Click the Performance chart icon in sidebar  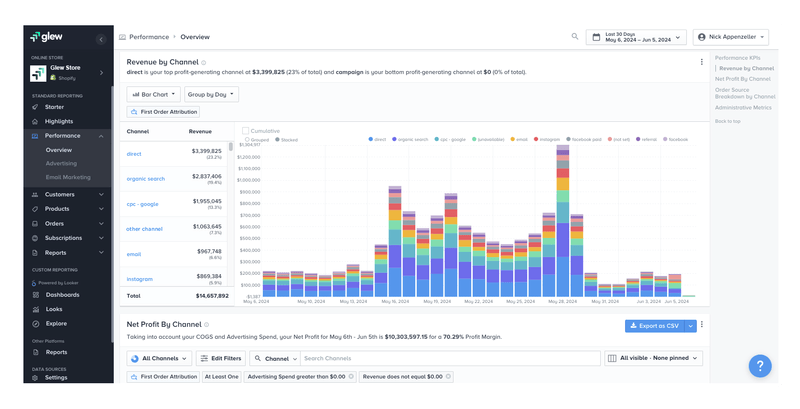click(35, 136)
